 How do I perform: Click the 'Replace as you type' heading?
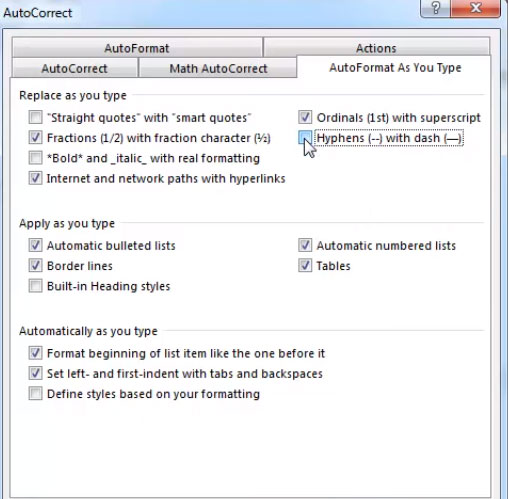pyautogui.click(x=73, y=95)
